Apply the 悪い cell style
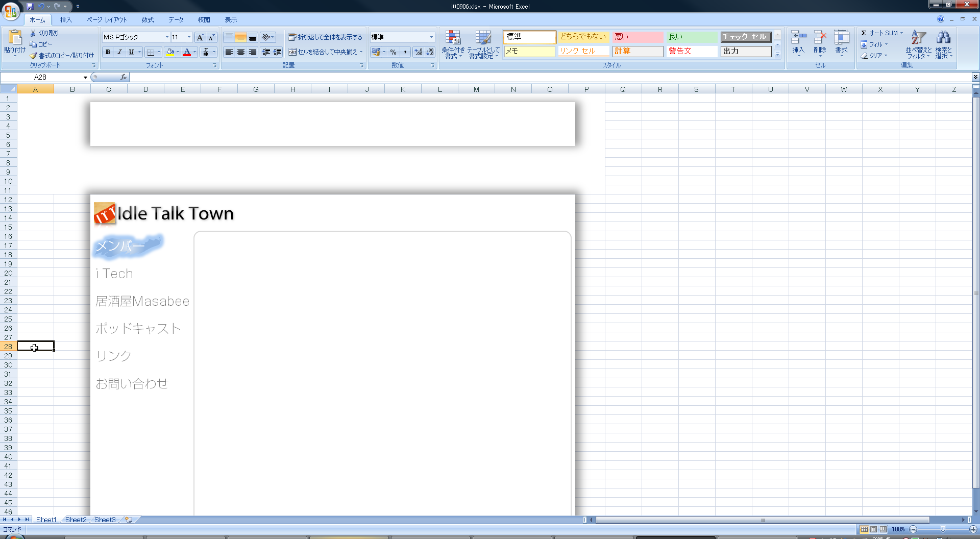980x539 pixels. pos(638,37)
